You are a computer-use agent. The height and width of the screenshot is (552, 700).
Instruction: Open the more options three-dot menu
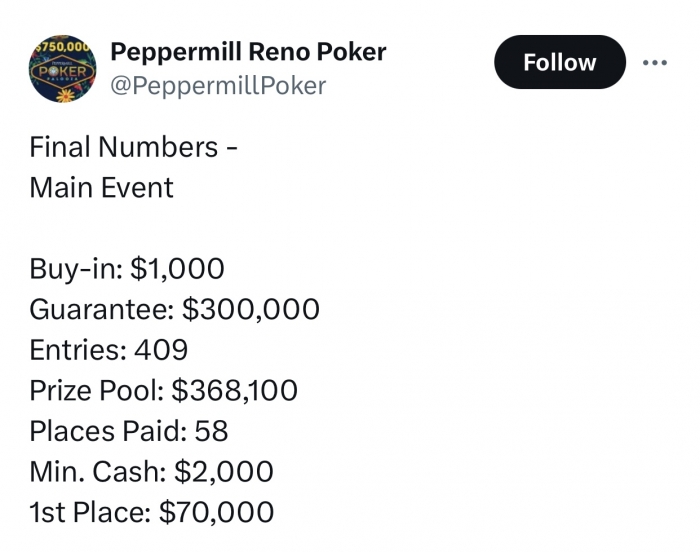tap(655, 63)
